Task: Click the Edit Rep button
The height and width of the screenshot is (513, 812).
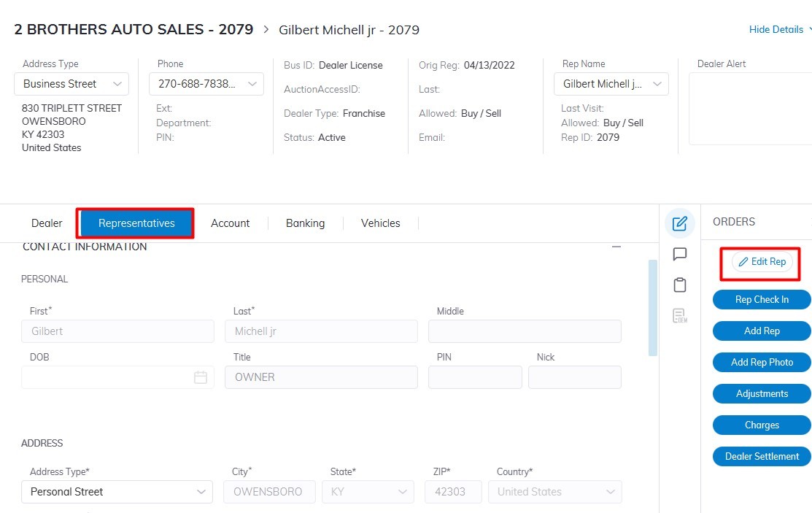Action: click(762, 262)
